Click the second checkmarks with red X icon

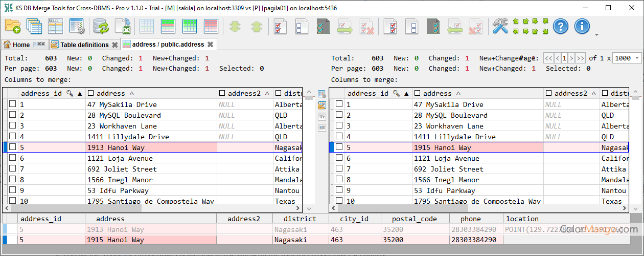[476, 26]
